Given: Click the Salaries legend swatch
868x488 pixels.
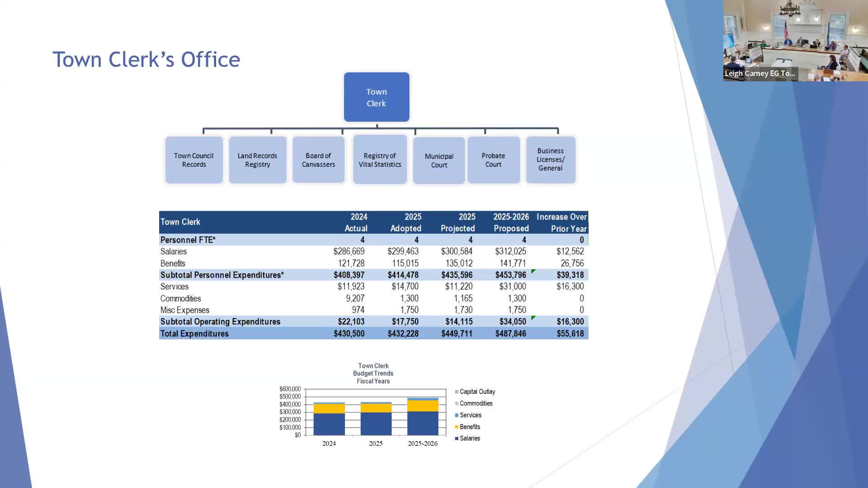Looking at the screenshot, I should pyautogui.click(x=457, y=439).
